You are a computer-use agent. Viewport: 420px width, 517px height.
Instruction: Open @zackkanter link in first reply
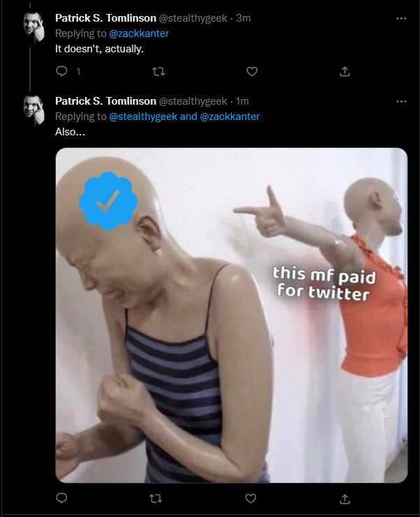coord(139,33)
